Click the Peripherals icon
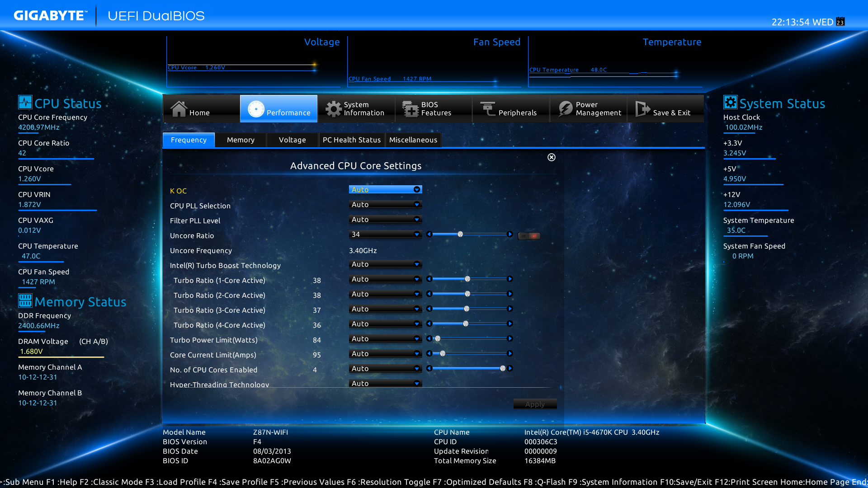 pyautogui.click(x=488, y=109)
